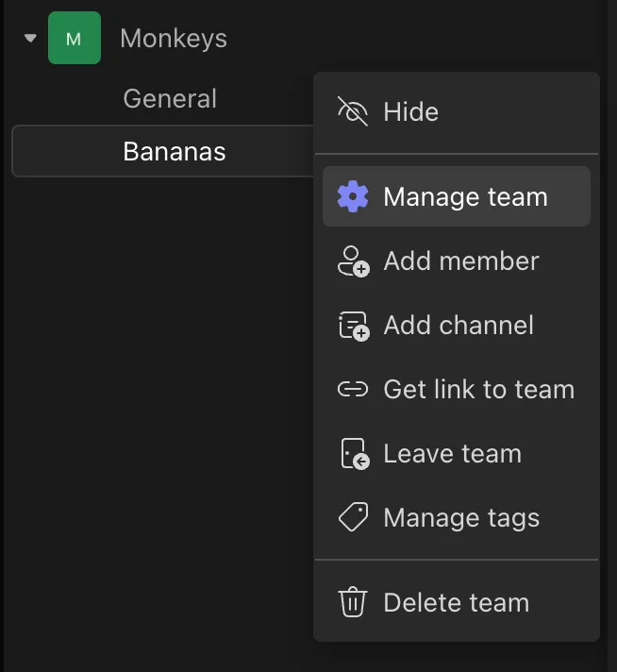617x672 pixels.
Task: Select the Monkeys team name
Action: point(174,39)
